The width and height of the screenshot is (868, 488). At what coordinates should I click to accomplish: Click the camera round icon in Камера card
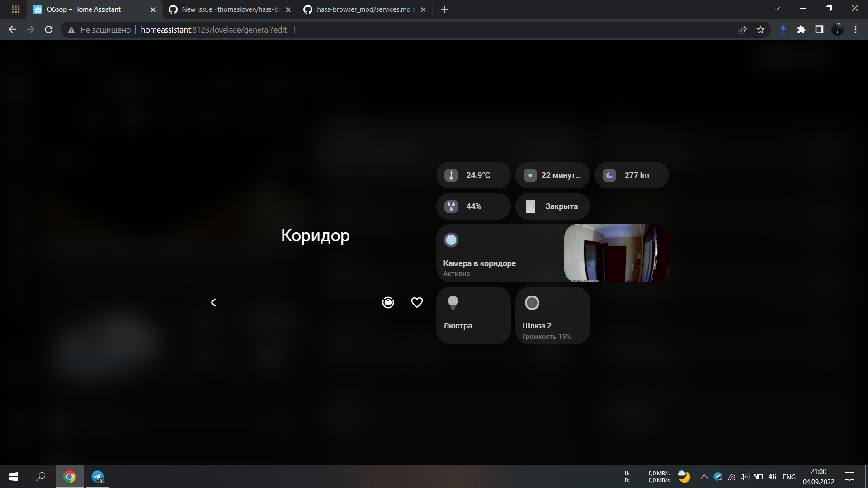pos(451,240)
